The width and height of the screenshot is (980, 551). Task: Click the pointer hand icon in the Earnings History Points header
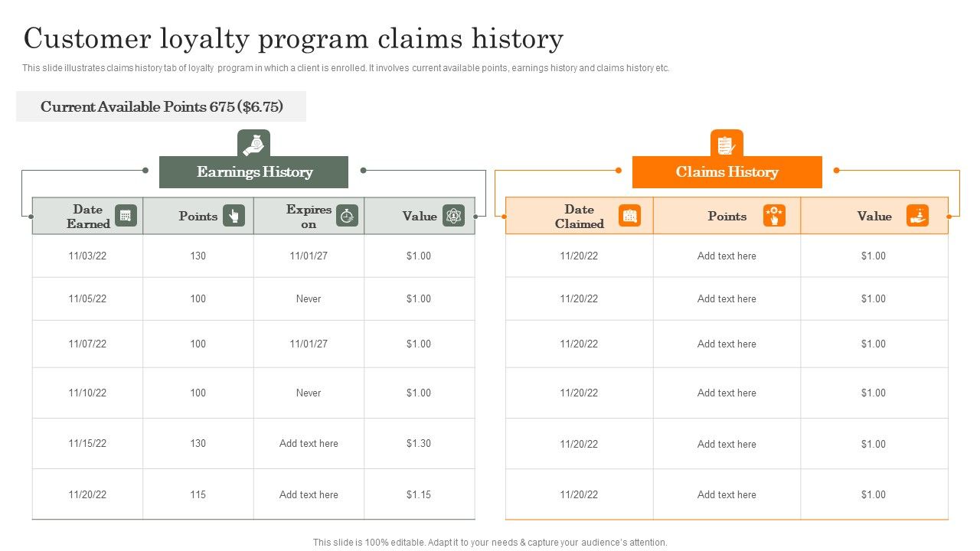point(234,216)
